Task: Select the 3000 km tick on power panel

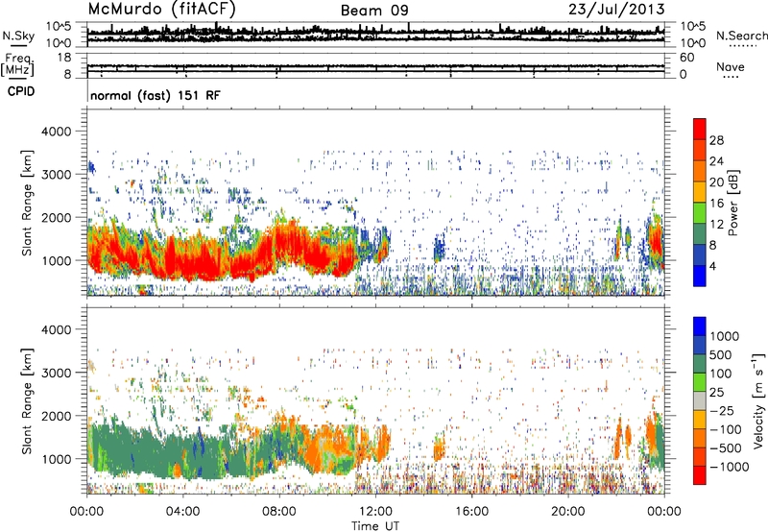Action: click(57, 175)
